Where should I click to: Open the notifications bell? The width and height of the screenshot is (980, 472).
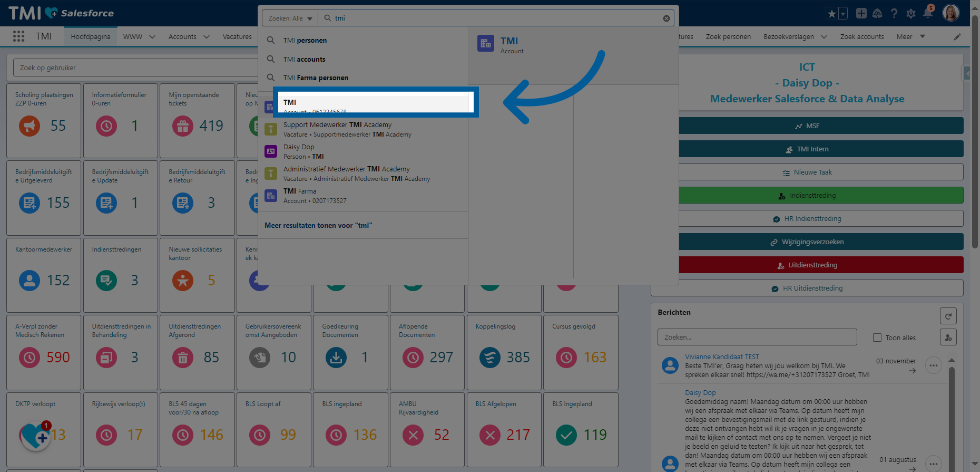[x=928, y=13]
